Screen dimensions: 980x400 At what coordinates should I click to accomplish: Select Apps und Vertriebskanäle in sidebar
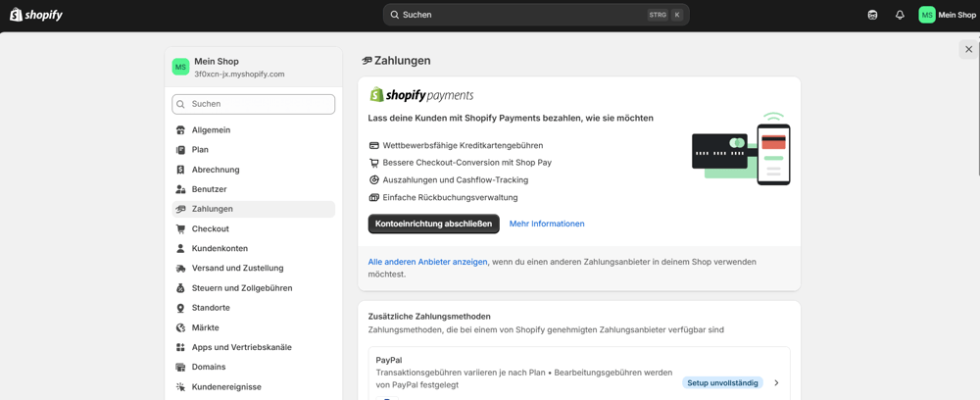[x=241, y=347]
